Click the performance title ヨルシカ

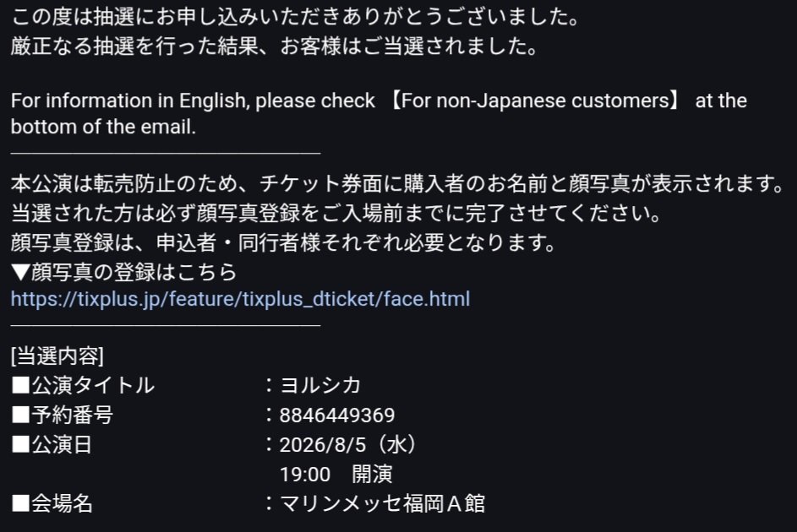[320, 386]
